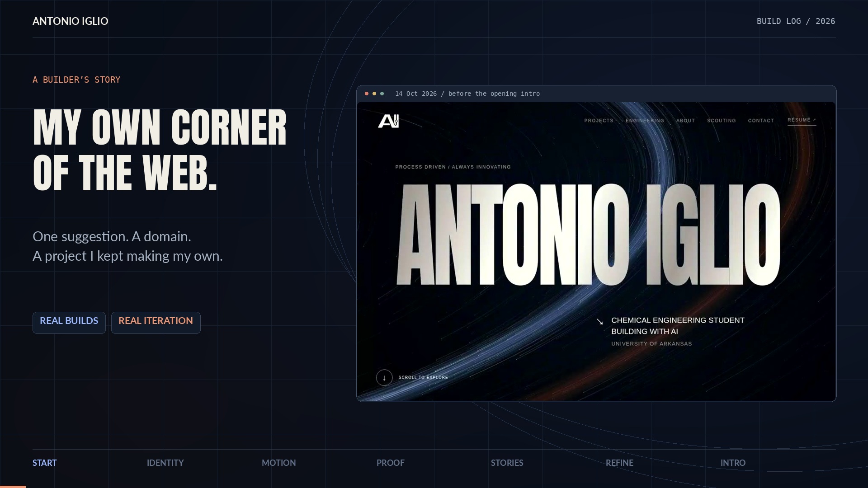Click the 'One suggestion. A domain.' subtitle
Viewport: 868px width, 488px height.
point(112,236)
